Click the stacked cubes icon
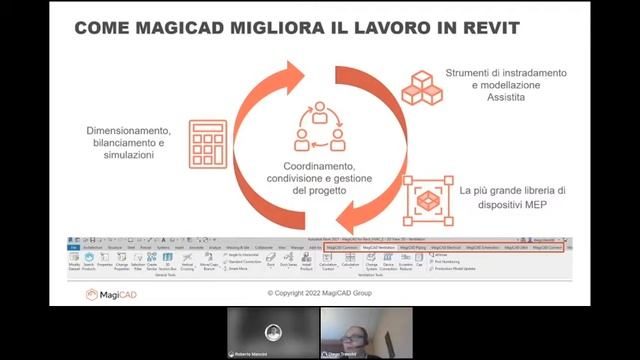 (x=422, y=88)
